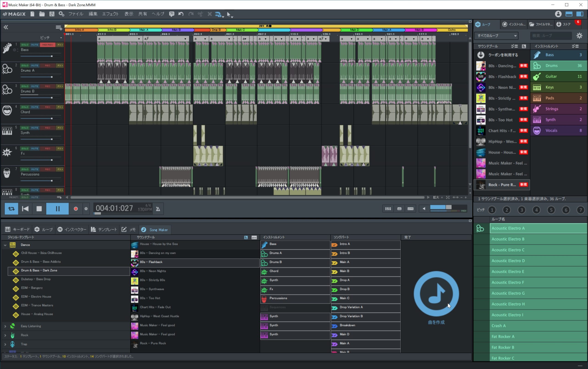The width and height of the screenshot is (588, 369).
Task: Open the 編集 menu
Action: tap(93, 14)
